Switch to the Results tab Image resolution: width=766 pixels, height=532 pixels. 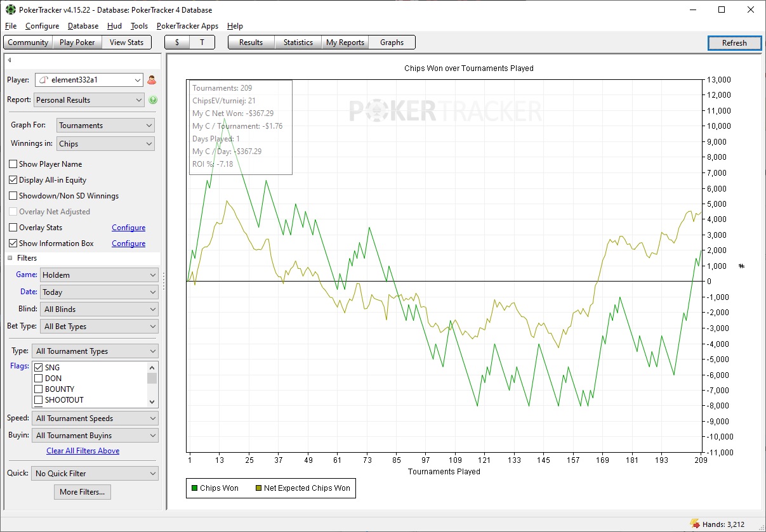pyautogui.click(x=251, y=42)
